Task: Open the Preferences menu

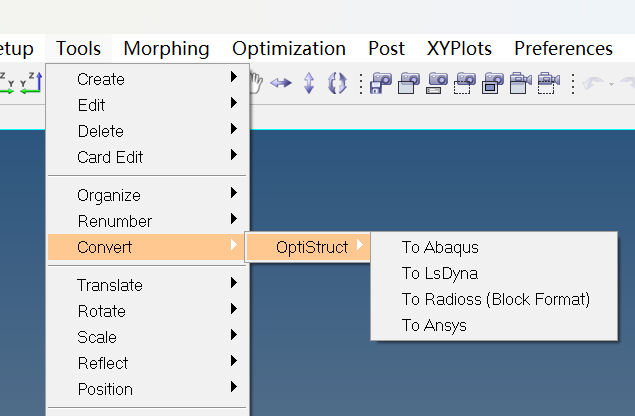Action: coord(563,49)
